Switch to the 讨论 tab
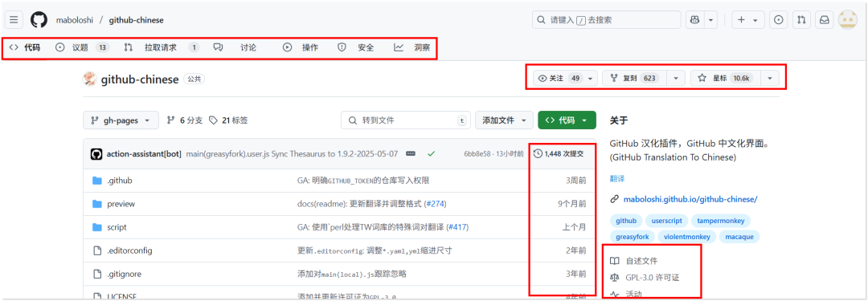The height and width of the screenshot is (301, 868). click(235, 47)
